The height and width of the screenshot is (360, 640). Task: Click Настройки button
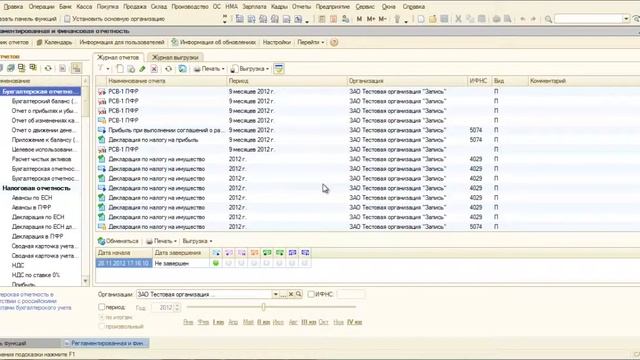tap(276, 42)
